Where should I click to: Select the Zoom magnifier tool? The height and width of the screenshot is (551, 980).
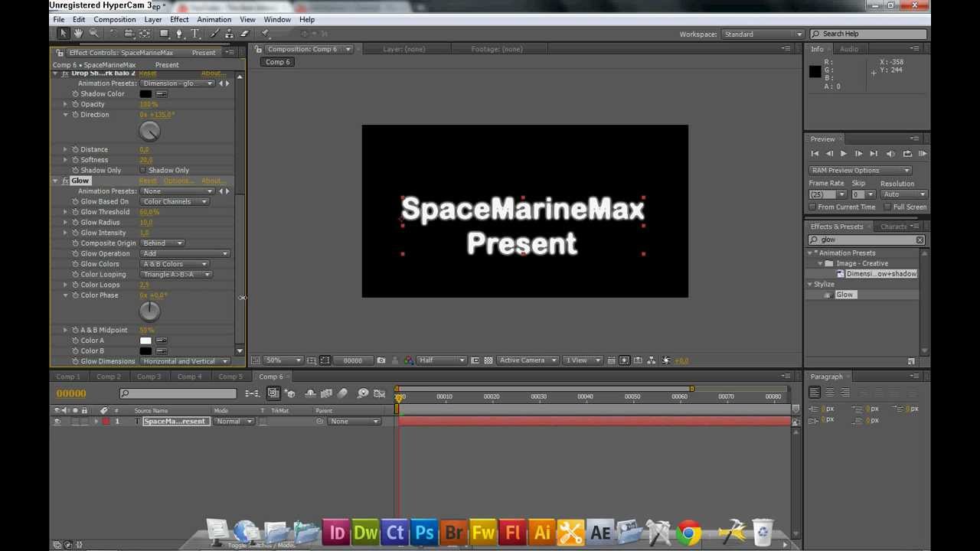point(93,34)
